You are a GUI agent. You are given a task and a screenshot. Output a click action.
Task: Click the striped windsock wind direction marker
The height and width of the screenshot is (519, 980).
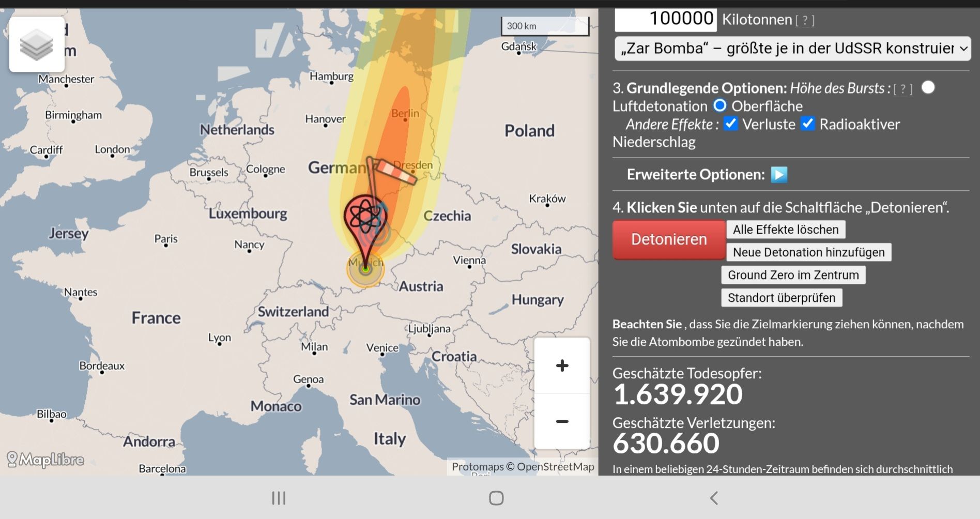pyautogui.click(x=396, y=172)
